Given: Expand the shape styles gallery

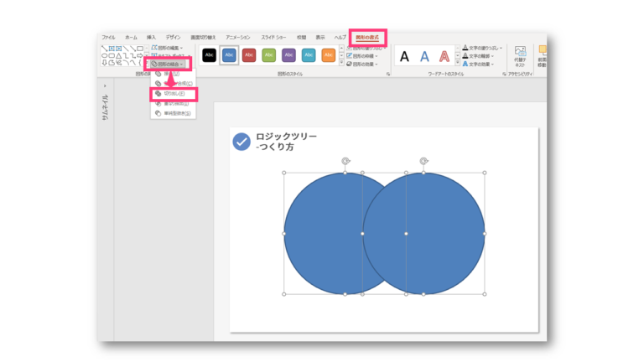Looking at the screenshot, I should (x=341, y=63).
